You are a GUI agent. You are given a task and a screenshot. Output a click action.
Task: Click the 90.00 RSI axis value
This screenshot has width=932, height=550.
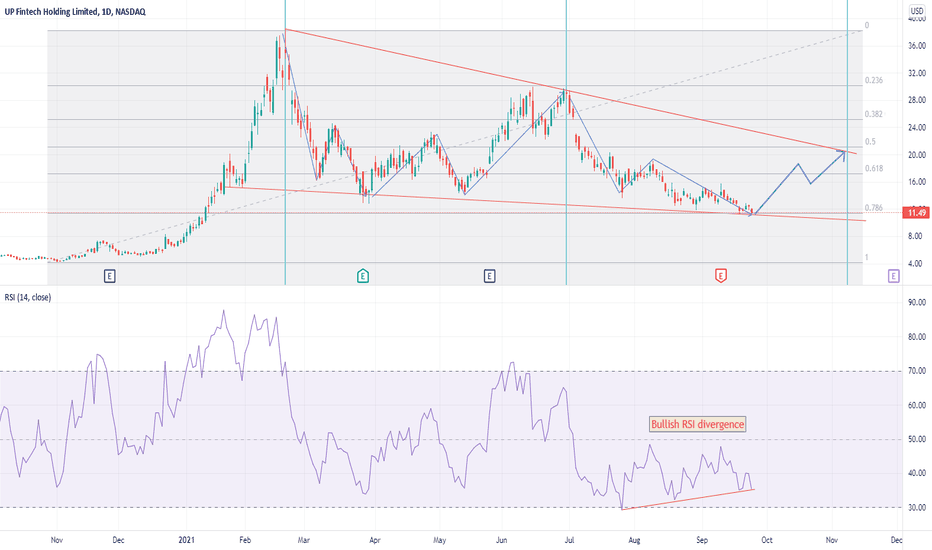(x=917, y=302)
